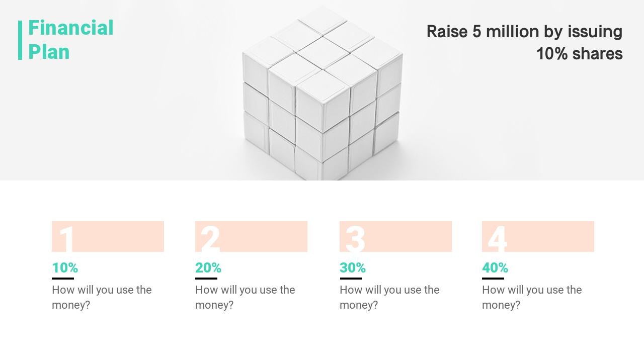The height and width of the screenshot is (362, 644).
Task: Click the number 3 peach banner
Action: click(395, 236)
